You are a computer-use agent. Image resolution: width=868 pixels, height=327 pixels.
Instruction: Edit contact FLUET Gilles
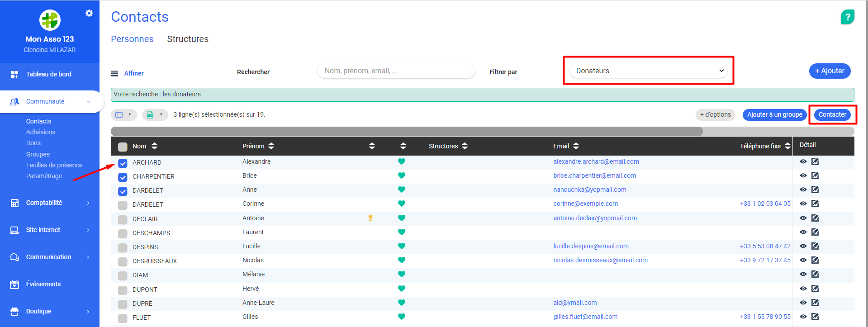point(815,317)
